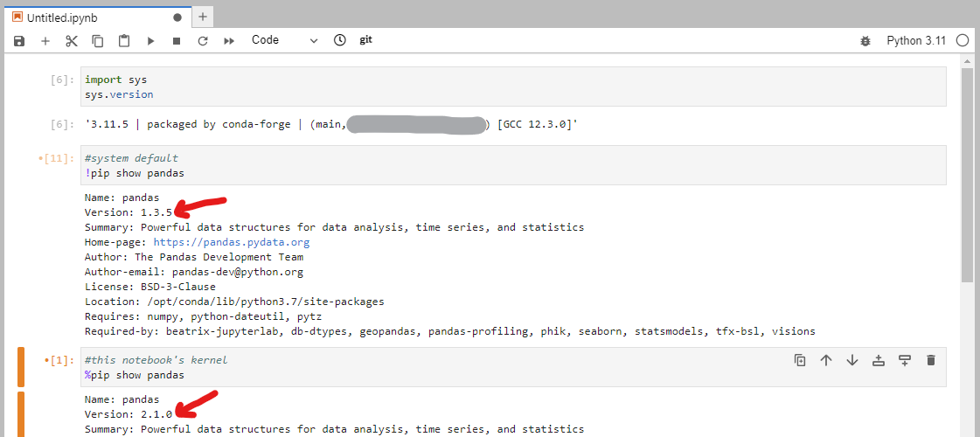Image resolution: width=980 pixels, height=437 pixels.
Task: Click the Requires: numpy line
Action: 203,316
